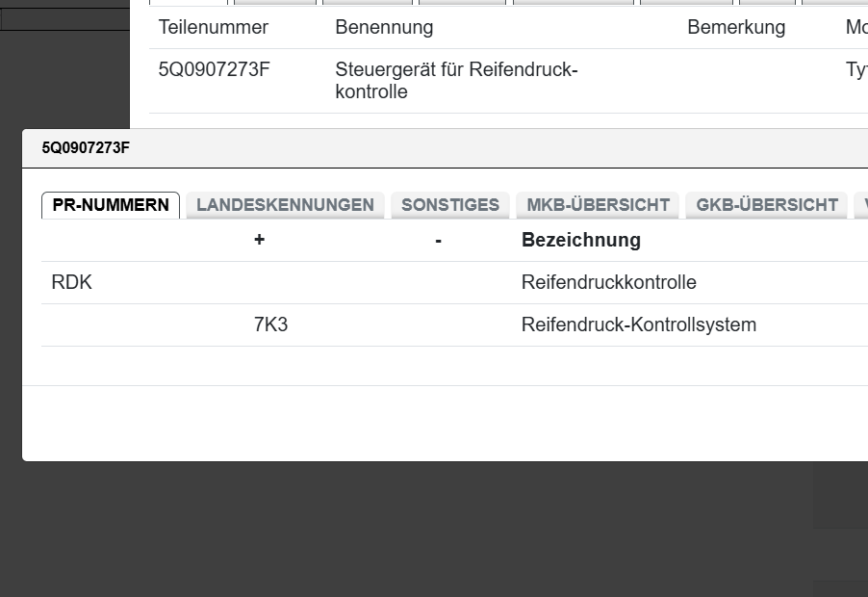Screen dimensions: 868x597
Task: Select the Reifendruck-Kontrollsystem designation cell
Action: pyautogui.click(x=639, y=324)
